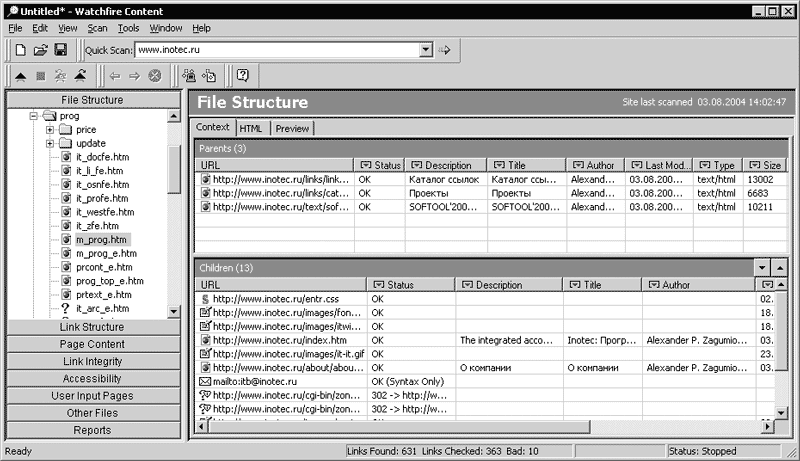Click the Children list horizontal scrollbar right arrow

(x=767, y=426)
